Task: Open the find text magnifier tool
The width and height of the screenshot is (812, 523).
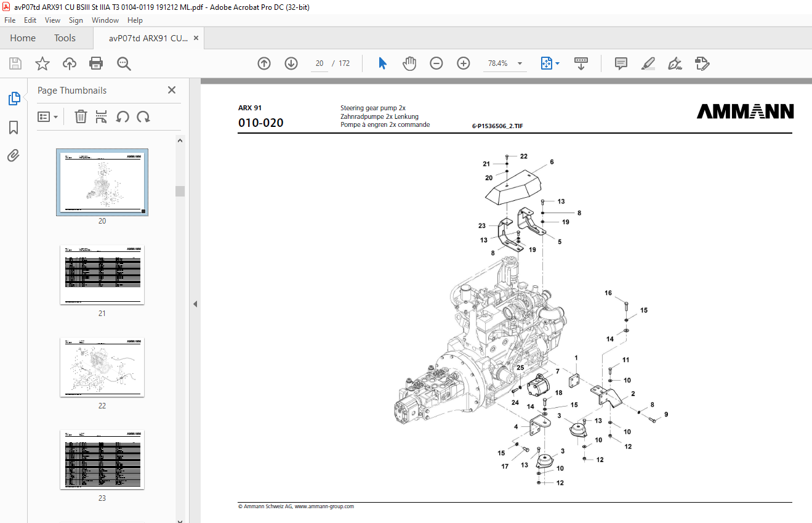Action: pyautogui.click(x=124, y=63)
